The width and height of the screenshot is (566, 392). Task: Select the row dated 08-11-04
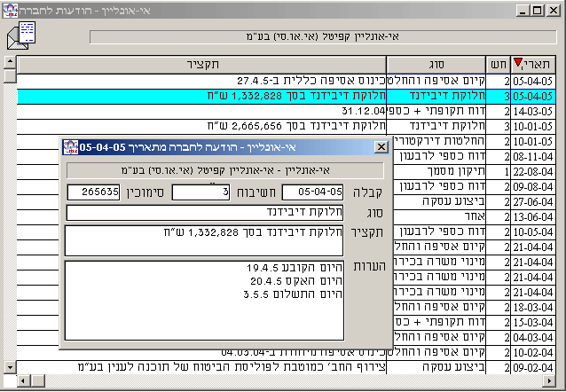tap(474, 157)
